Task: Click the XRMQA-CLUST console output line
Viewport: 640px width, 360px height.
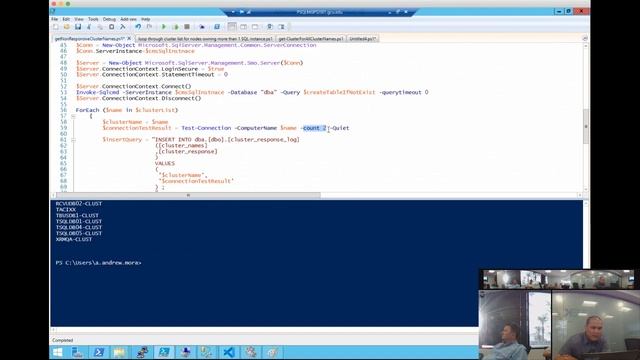Action: pyautogui.click(x=74, y=239)
